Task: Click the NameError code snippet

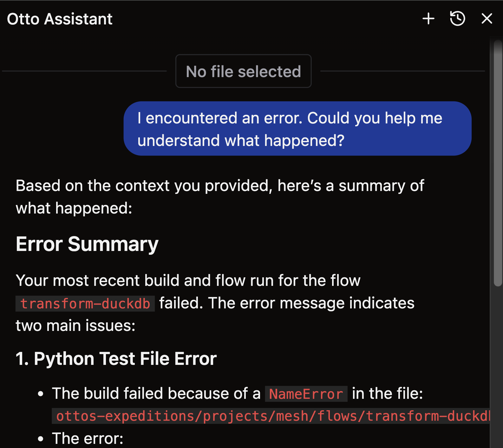Action: tap(306, 394)
